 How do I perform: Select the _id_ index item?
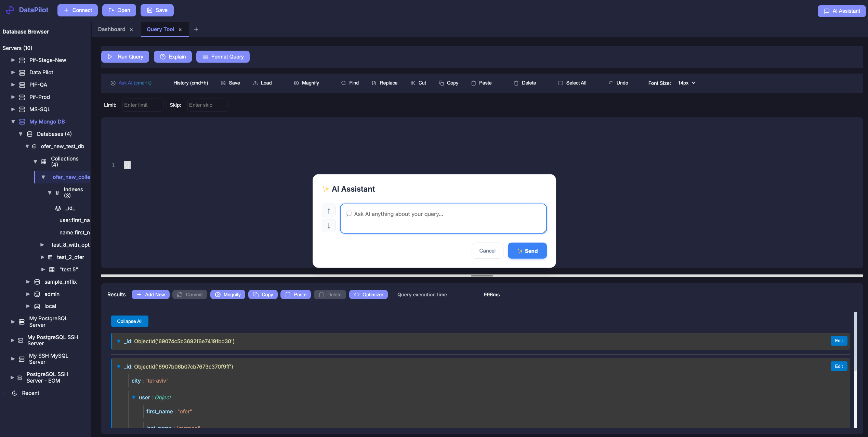point(65,208)
